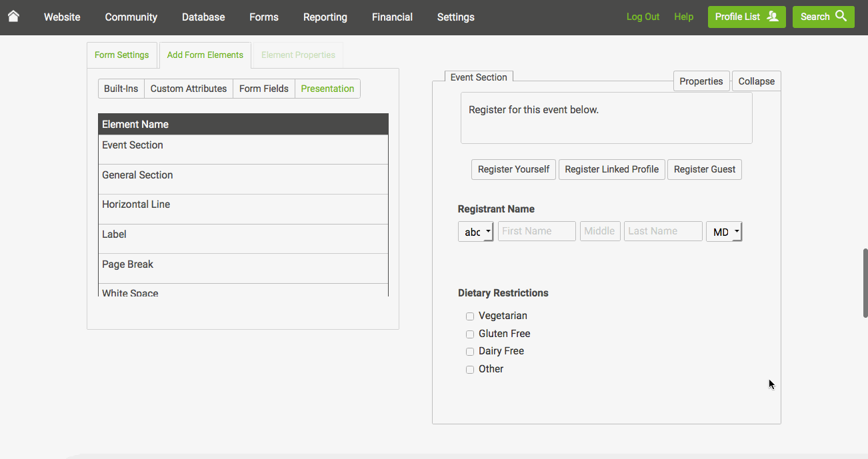Open the MD suffix dropdown
Screen dimensions: 868x459
click(x=724, y=231)
